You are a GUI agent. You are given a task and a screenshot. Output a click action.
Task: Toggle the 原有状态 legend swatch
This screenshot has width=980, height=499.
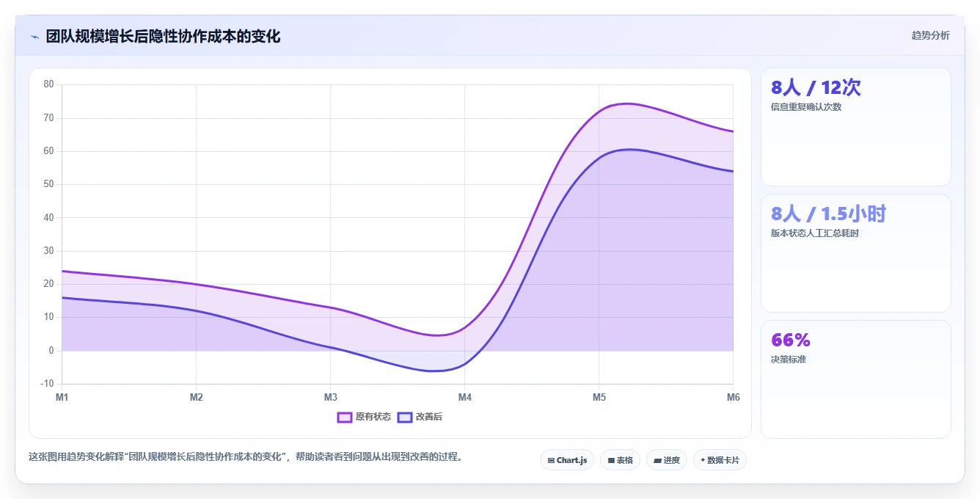345,417
